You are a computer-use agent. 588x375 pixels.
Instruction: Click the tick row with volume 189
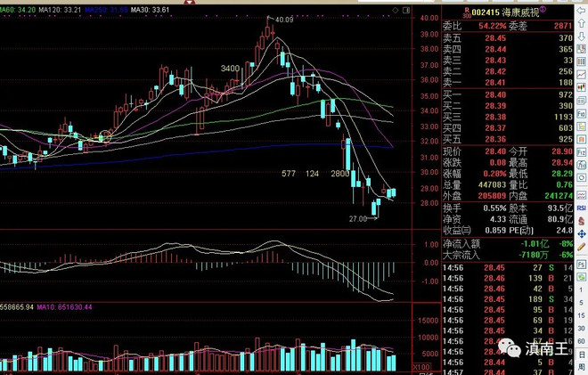point(508,299)
